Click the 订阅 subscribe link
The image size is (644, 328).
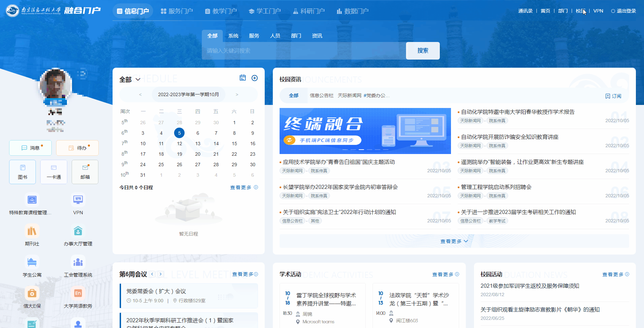click(613, 96)
